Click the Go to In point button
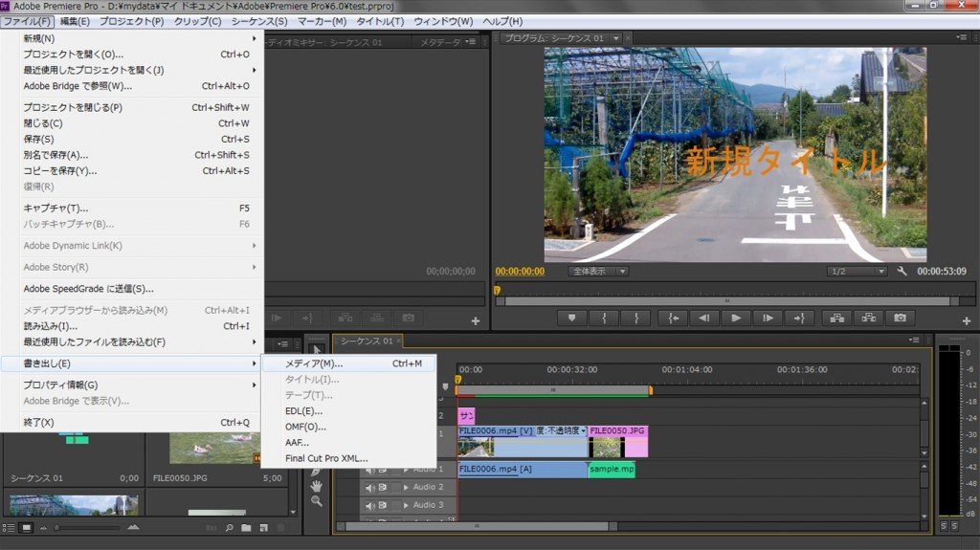Screen dimensions: 980x550 673,319
